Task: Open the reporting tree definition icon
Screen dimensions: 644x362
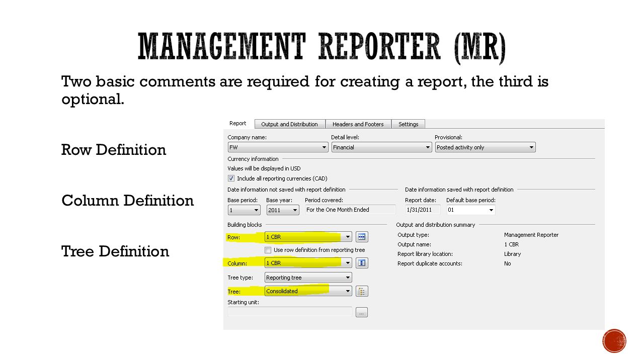Action: [x=362, y=291]
